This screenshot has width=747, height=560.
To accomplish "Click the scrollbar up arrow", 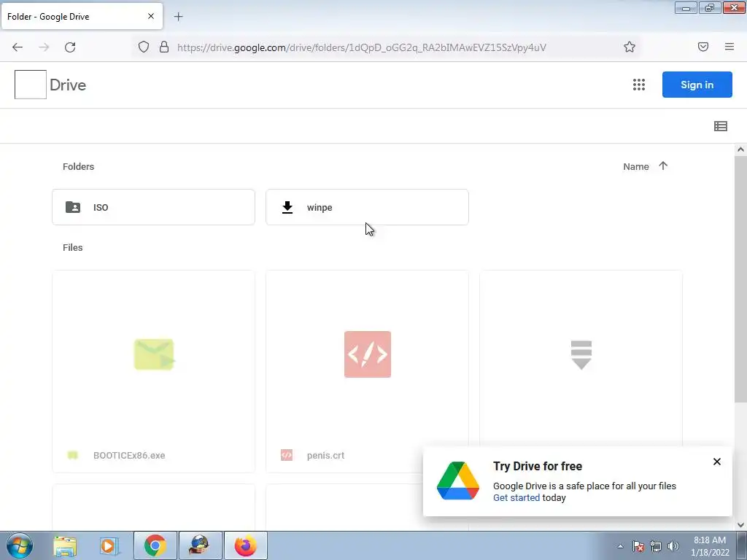I will 740,149.
